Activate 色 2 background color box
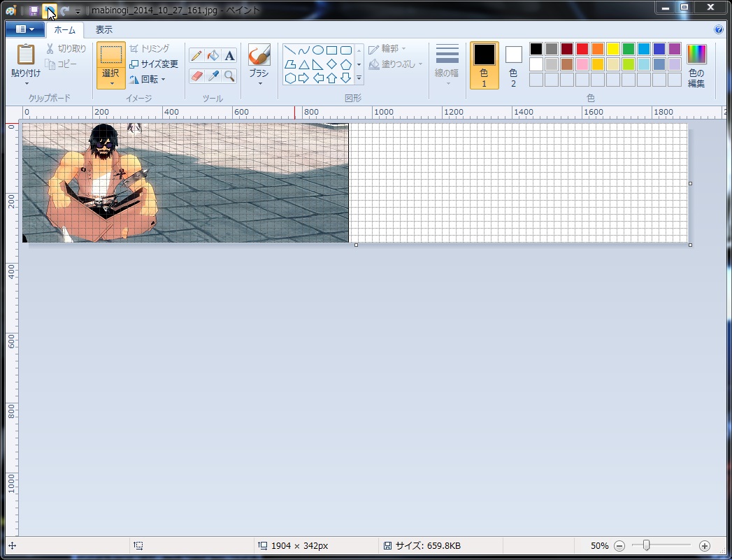Screen dimensions: 732x560 [514, 65]
